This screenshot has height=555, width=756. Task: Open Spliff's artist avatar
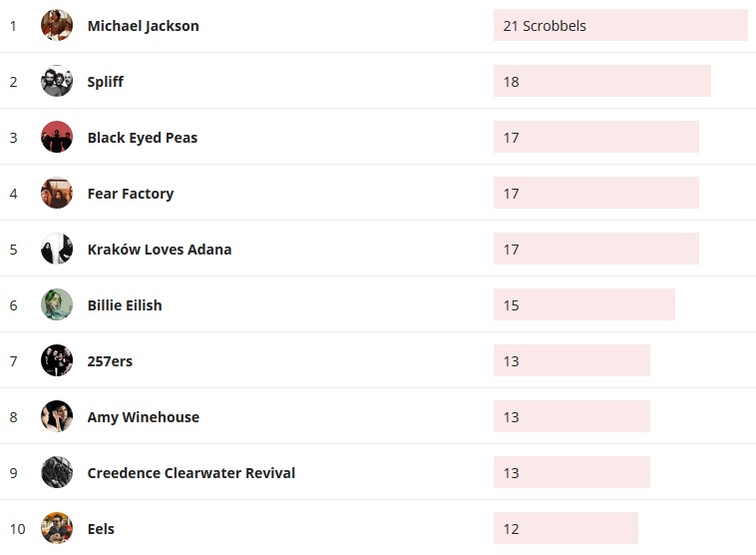[x=57, y=81]
